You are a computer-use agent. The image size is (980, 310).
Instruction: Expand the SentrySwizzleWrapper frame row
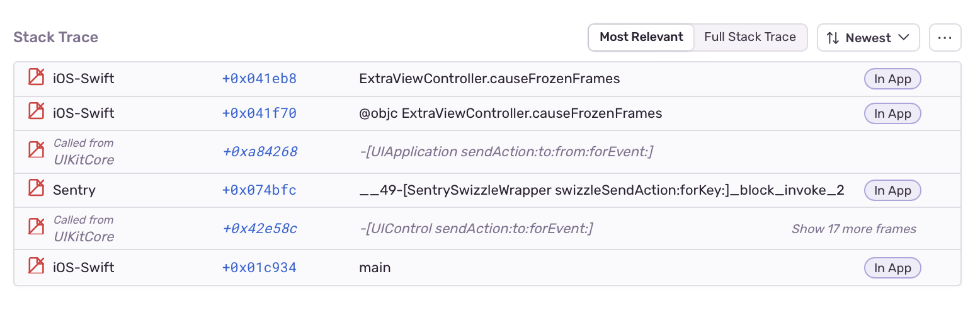point(601,190)
